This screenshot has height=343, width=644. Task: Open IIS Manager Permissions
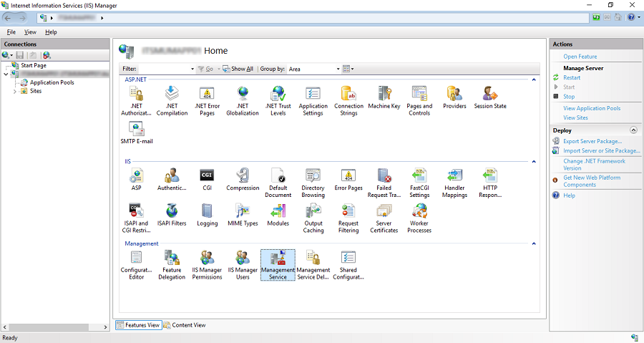point(207,265)
